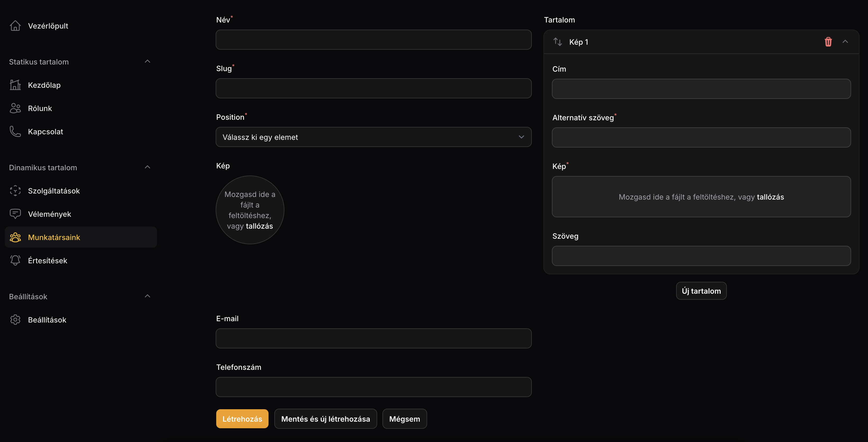Open the Beállítások settings page
Screen dimensions: 868x442
[81, 320]
